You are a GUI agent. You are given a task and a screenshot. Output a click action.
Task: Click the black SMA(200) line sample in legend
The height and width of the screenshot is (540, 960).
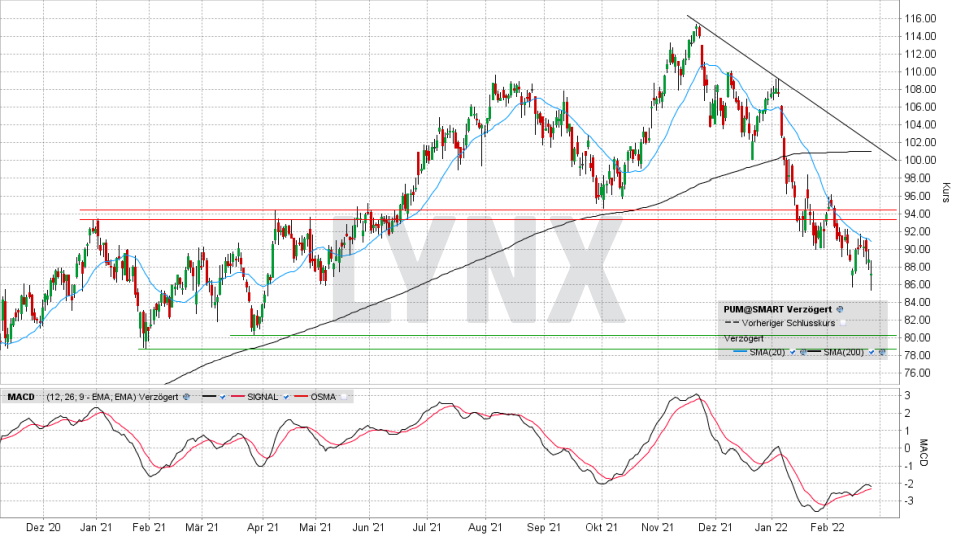(x=814, y=352)
